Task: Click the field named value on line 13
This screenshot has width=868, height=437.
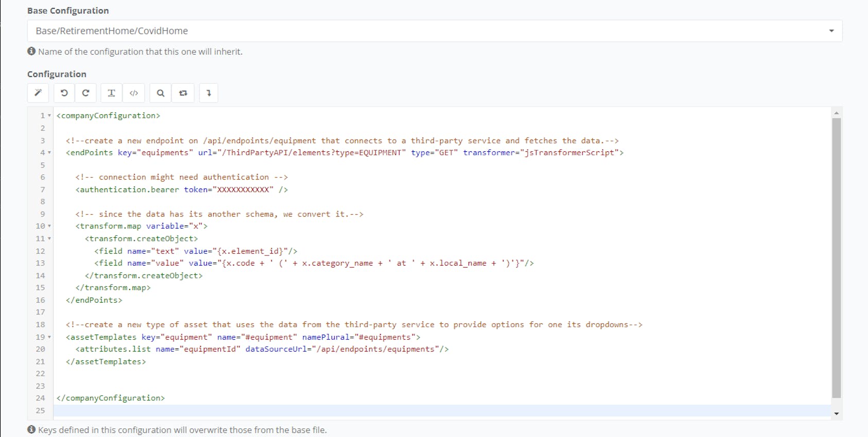Action: 314,263
